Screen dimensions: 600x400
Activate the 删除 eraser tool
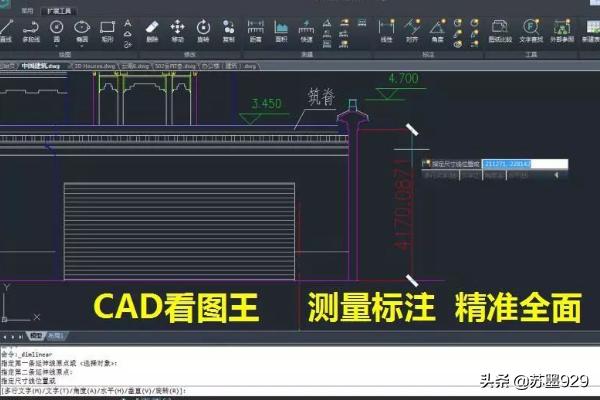click(152, 31)
